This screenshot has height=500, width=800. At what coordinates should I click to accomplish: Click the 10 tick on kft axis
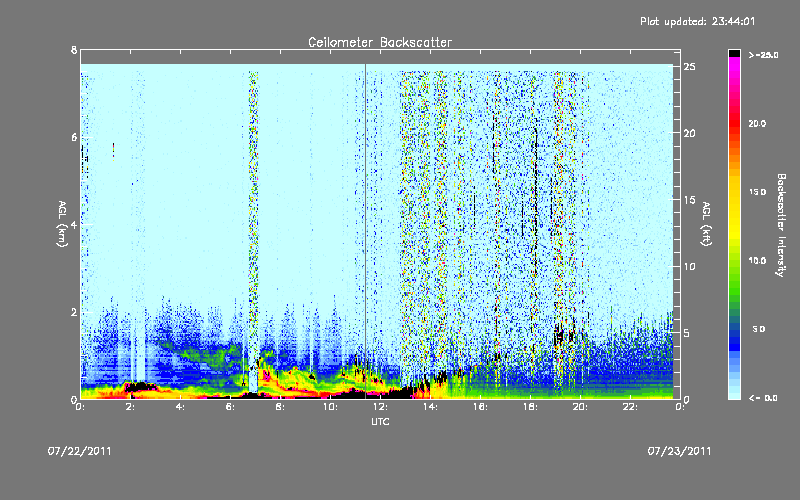click(x=689, y=266)
